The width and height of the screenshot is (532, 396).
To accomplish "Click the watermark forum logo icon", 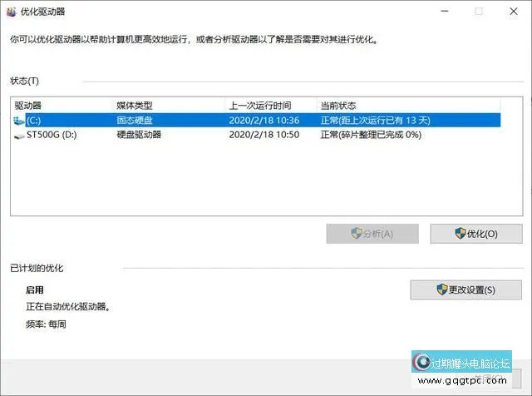I will (422, 364).
